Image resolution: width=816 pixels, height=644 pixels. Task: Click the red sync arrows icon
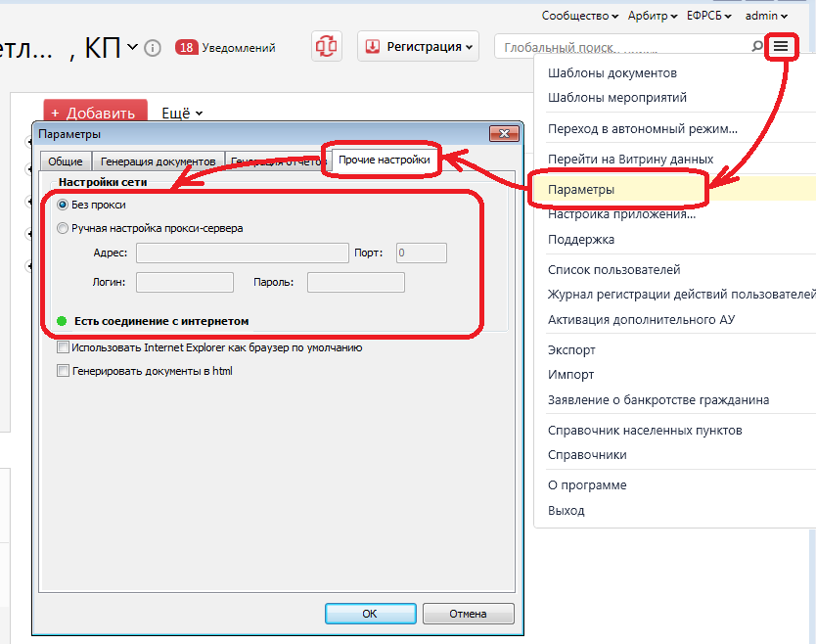(x=327, y=46)
